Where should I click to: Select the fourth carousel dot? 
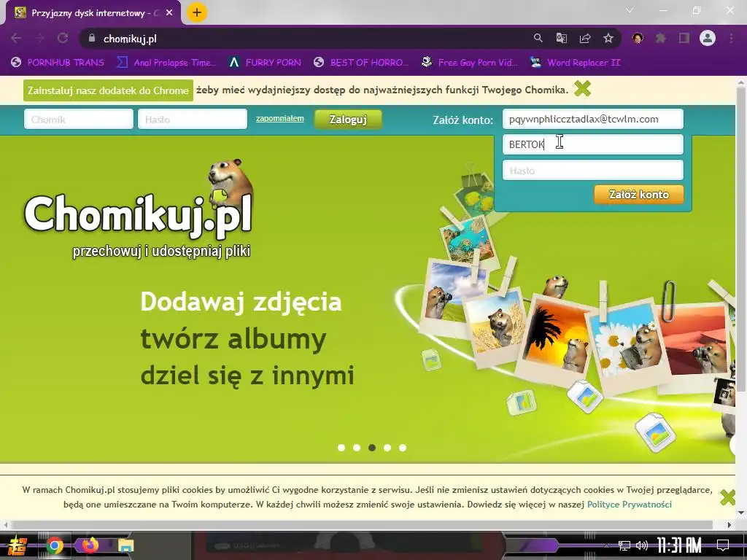tap(387, 448)
